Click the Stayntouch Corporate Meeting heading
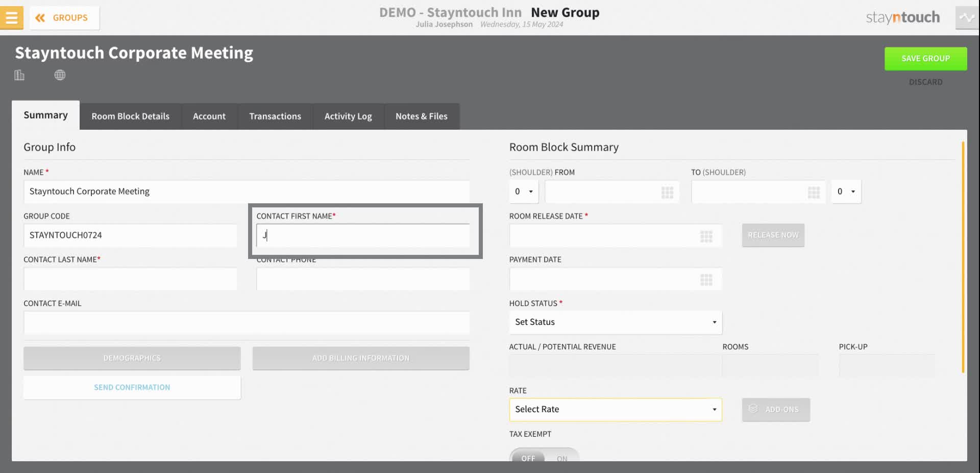The width and height of the screenshot is (980, 473). [x=134, y=53]
